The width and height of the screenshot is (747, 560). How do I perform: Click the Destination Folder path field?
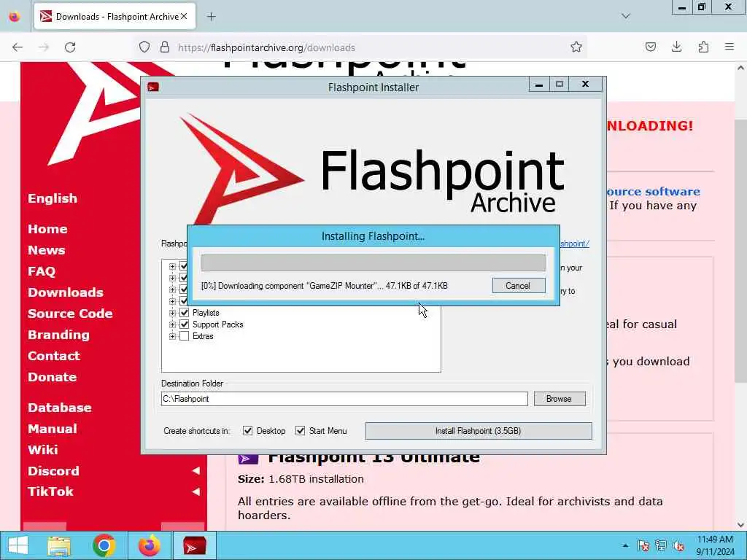(344, 399)
